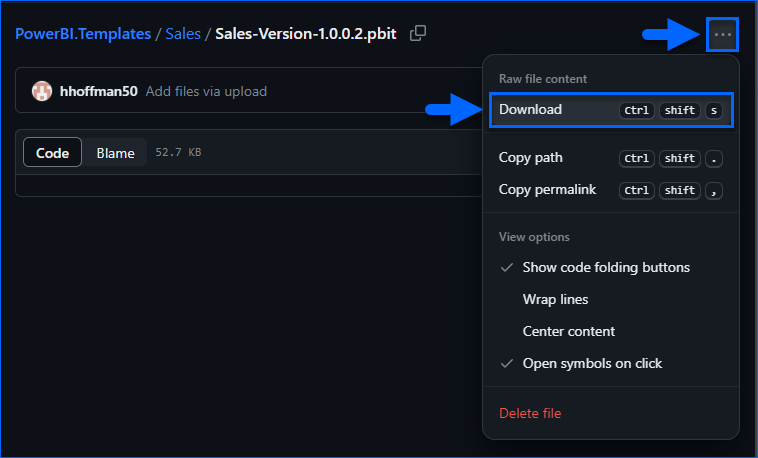Switch to the Blame tab
The height and width of the screenshot is (458, 758).
pyautogui.click(x=115, y=153)
